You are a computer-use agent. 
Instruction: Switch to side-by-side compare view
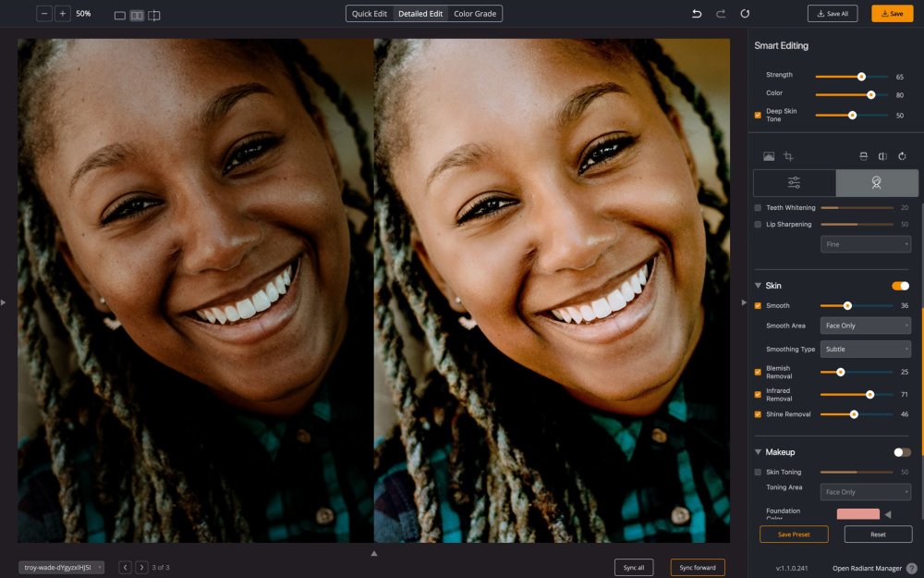pos(137,15)
